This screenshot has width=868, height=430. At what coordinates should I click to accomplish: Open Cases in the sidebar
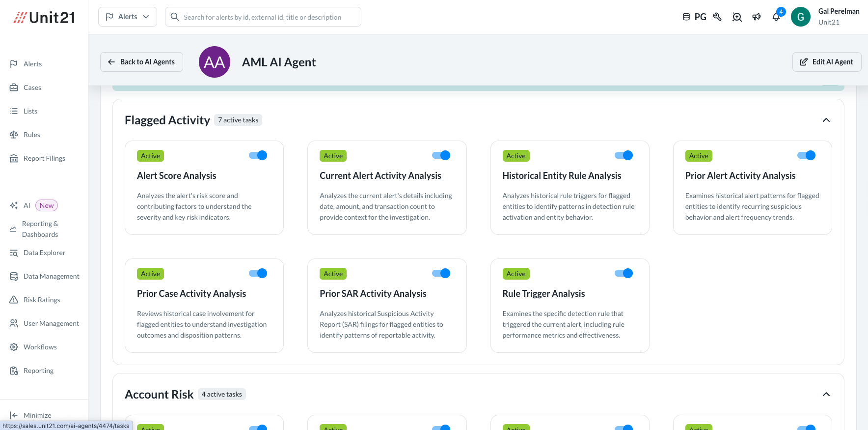pos(32,87)
